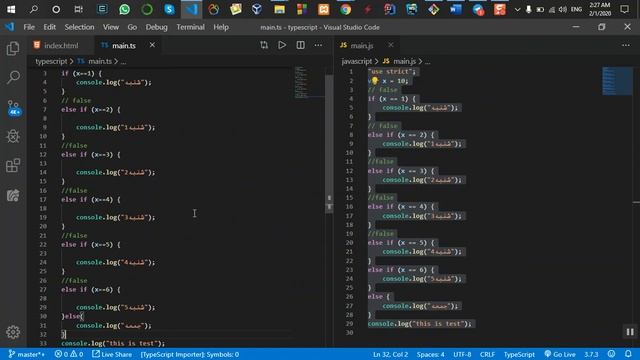Viewport: 640px width, 360px height.
Task: Open Cortana circle from the taskbar
Action: coord(56,9)
